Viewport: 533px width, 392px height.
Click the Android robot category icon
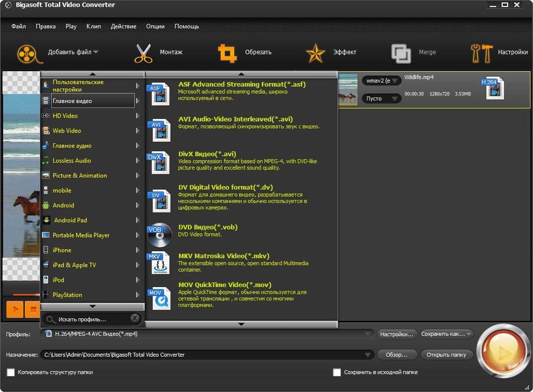tap(46, 205)
